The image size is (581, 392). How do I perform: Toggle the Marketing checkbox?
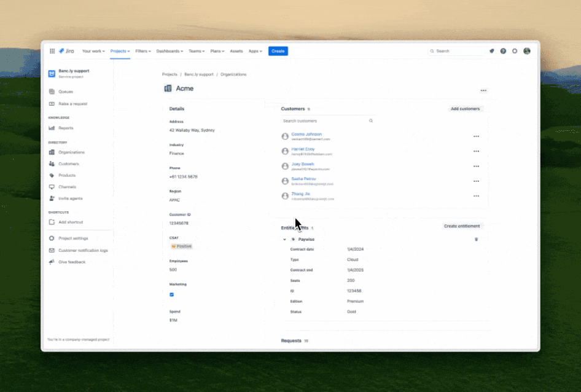point(171,294)
